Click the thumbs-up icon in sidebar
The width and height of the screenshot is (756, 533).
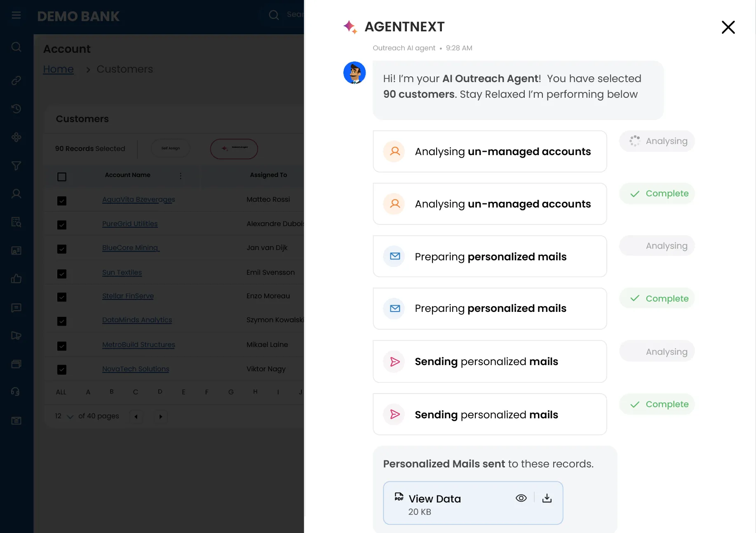point(16,279)
